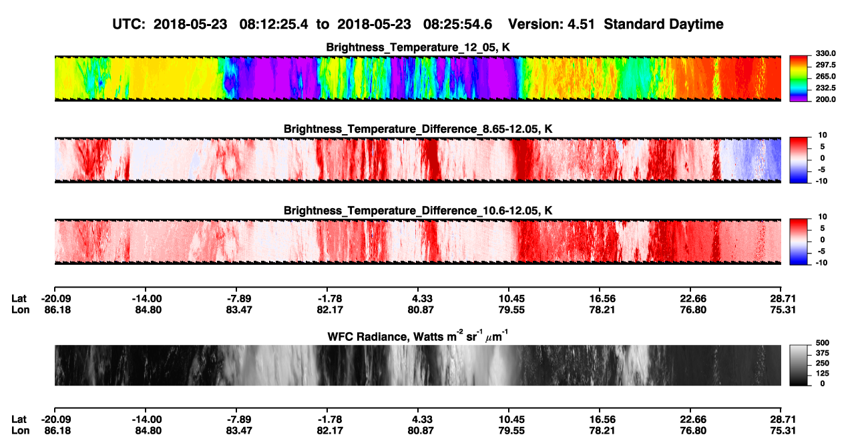This screenshot has height=445, width=868.
Task: Click the 8.65-12.05 difference image strip
Action: pyautogui.click(x=417, y=159)
